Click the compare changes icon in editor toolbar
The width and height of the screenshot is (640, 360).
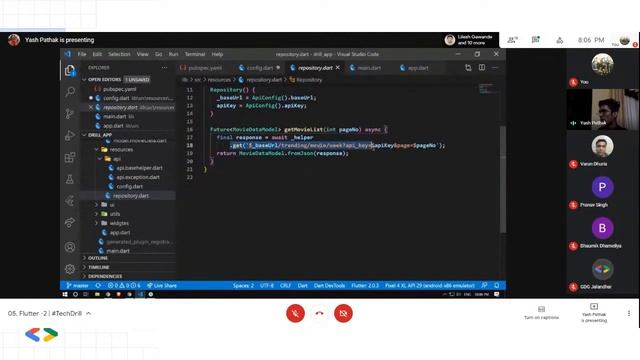pos(468,67)
